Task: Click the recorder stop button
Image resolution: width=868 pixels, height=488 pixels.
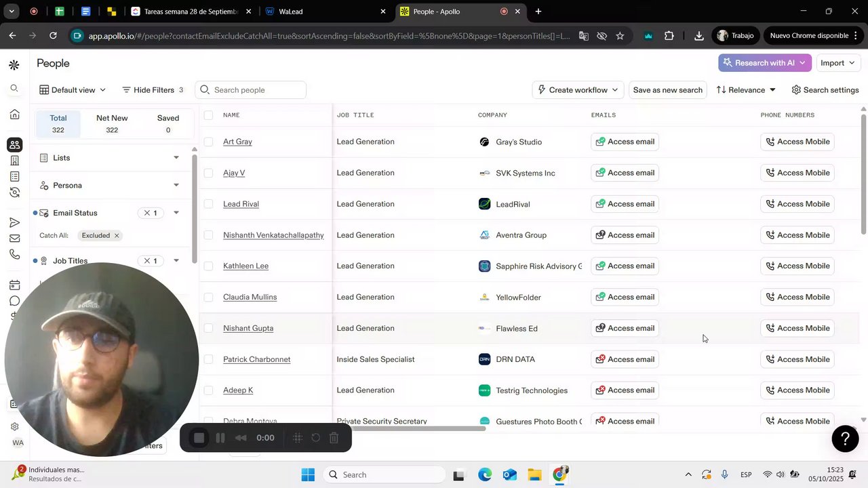Action: click(199, 438)
